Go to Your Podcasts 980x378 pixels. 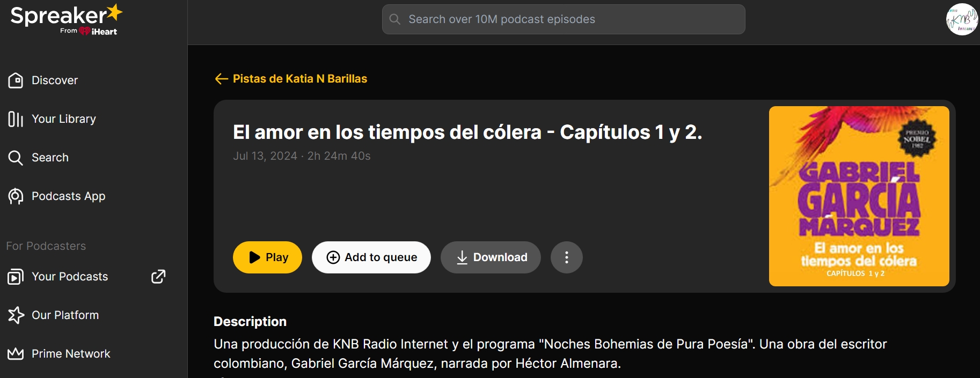tap(70, 277)
